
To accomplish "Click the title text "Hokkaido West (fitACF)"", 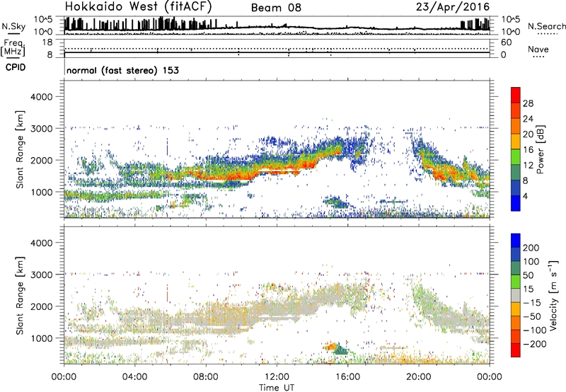I will 138,6.
